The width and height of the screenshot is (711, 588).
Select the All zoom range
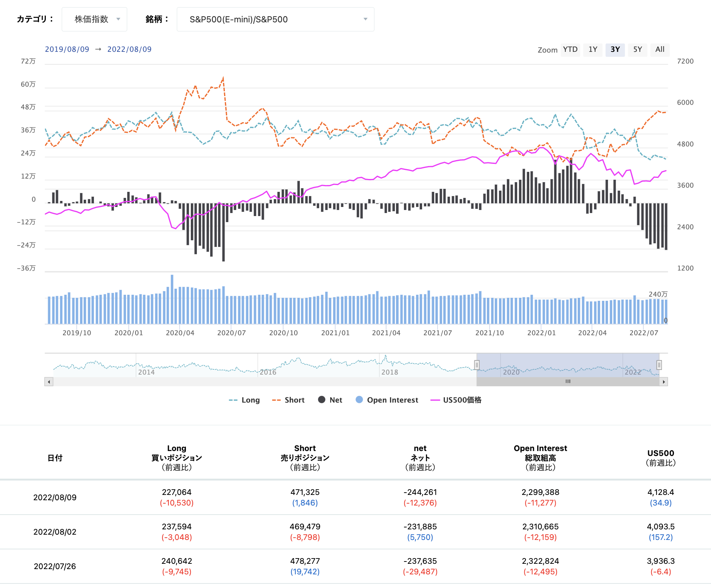tap(660, 50)
